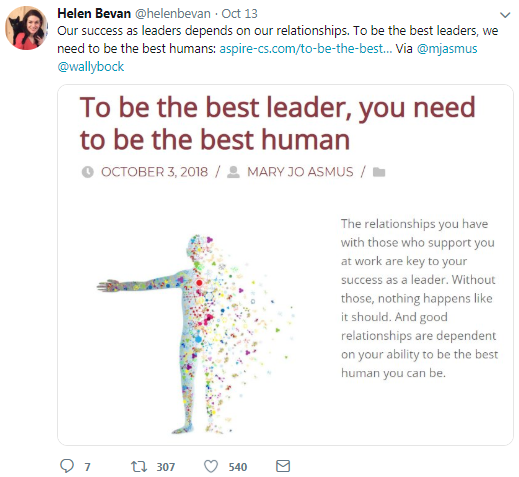Open the colorful human figure image
519x477 pixels.
coord(196,334)
